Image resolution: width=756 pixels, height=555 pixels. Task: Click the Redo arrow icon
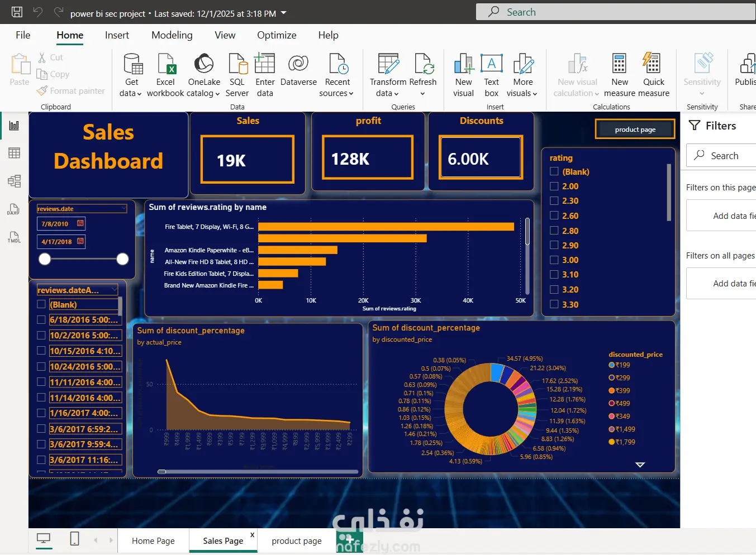(x=58, y=12)
